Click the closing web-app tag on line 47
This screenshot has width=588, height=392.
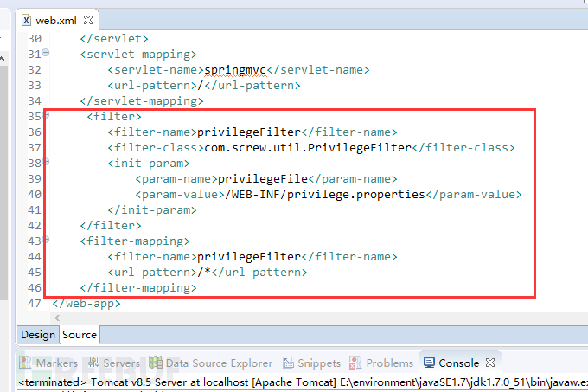pos(86,303)
